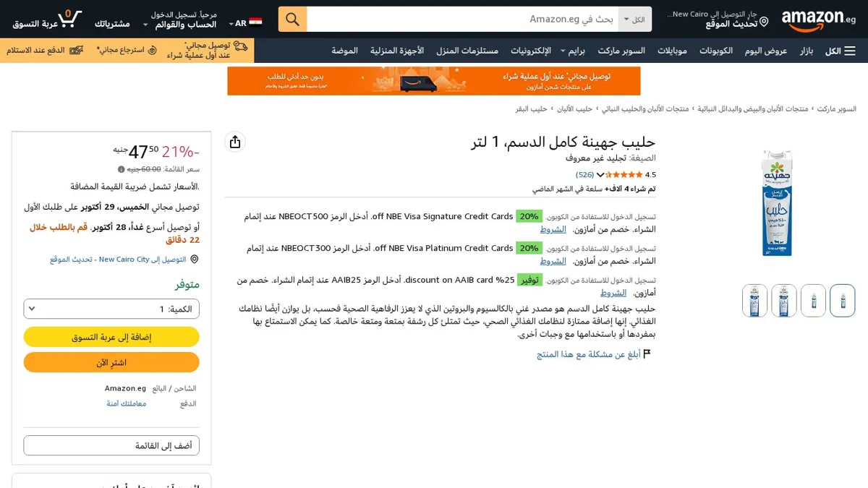Expand the برايم menu arrow
Screen dimensions: 868x488
[563, 51]
